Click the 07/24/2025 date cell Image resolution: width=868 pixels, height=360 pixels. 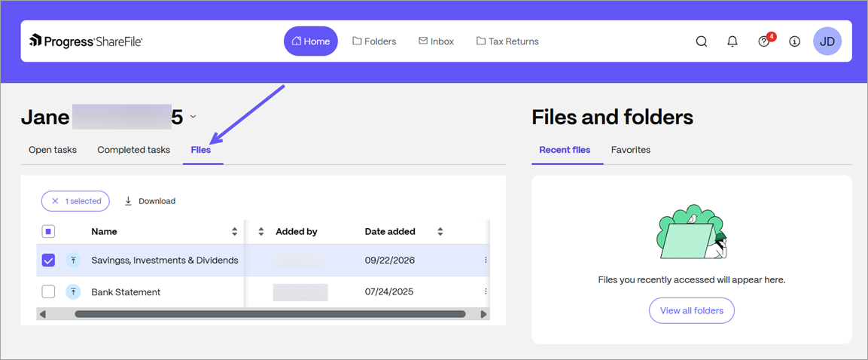388,292
